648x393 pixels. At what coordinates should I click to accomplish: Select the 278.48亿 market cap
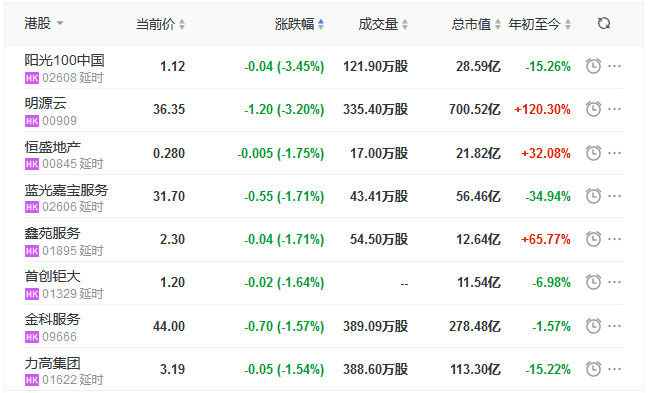(475, 326)
